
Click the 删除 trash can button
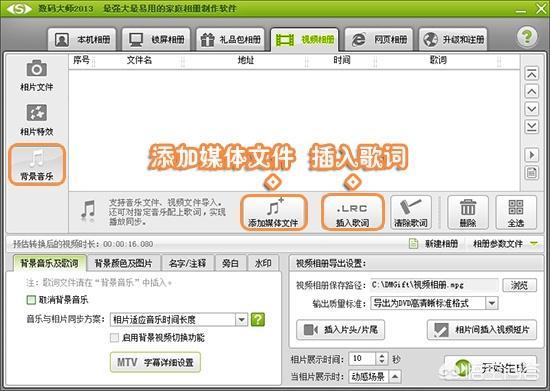pos(468,213)
